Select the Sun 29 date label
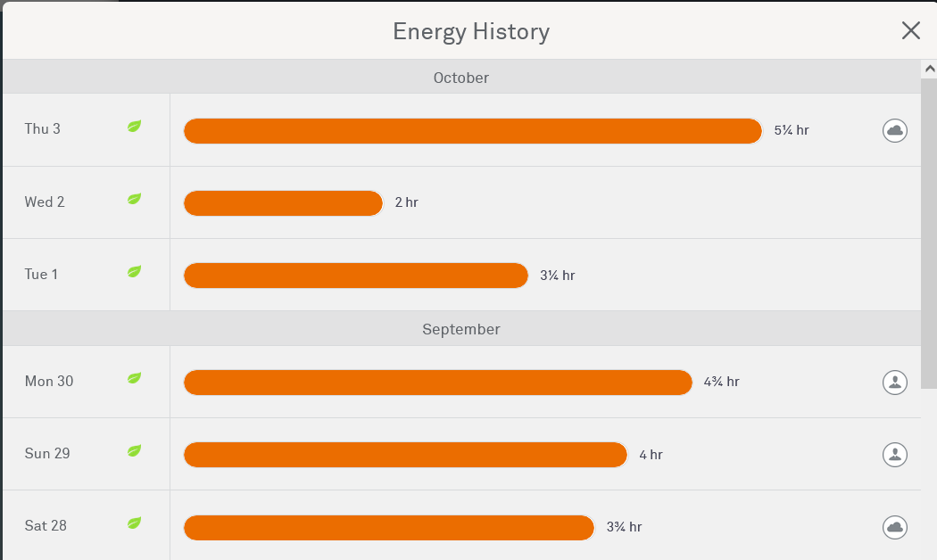The height and width of the screenshot is (560, 937). click(47, 454)
